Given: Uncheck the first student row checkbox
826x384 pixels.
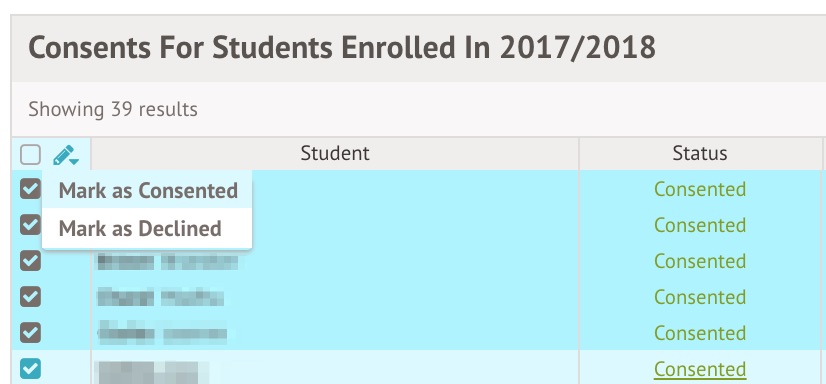Looking at the screenshot, I should click(x=31, y=189).
